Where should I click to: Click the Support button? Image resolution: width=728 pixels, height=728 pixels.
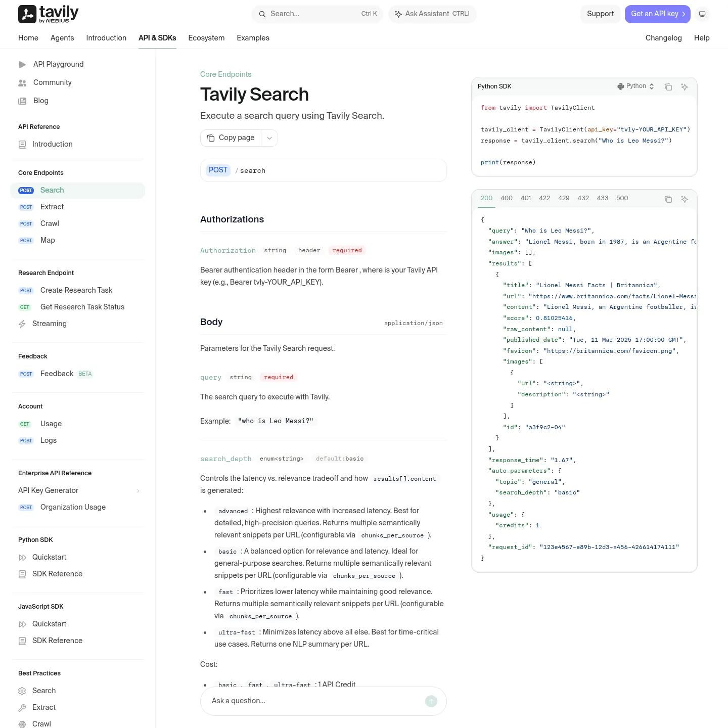coord(601,14)
